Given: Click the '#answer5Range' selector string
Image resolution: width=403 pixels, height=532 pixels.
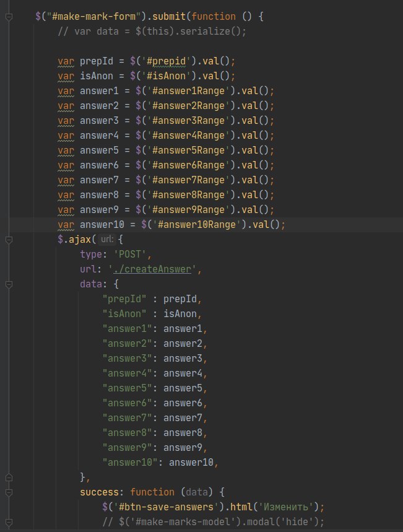Looking at the screenshot, I should [x=189, y=150].
